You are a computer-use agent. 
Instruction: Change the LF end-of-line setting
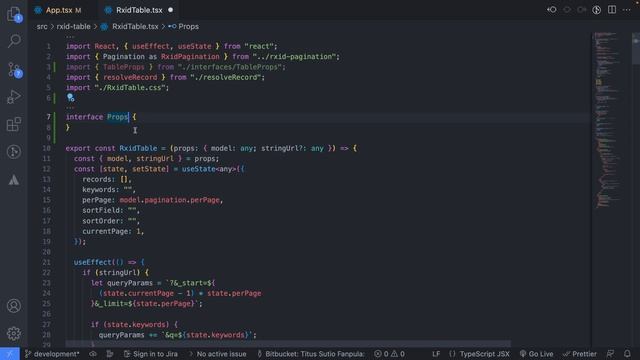(x=436, y=354)
